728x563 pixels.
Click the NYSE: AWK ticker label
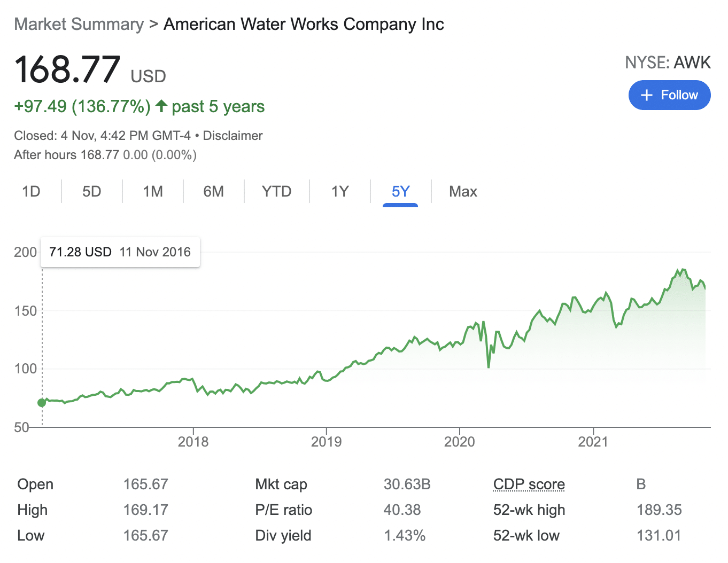668,62
